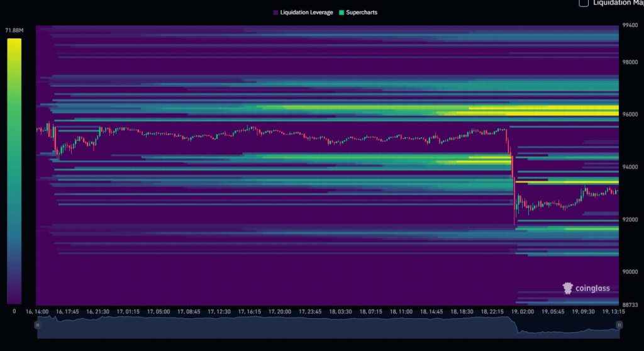Click the right handle of time range slider

click(x=619, y=325)
